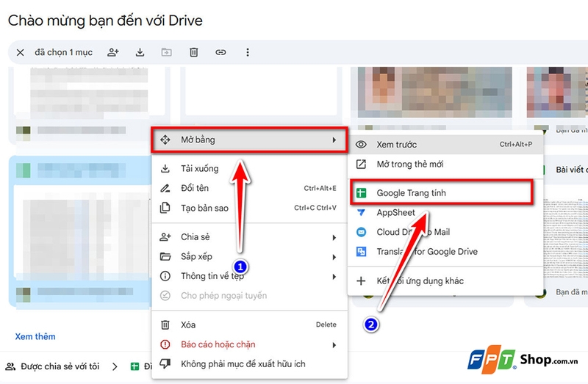Click the green Google Sheets icon
Image resolution: width=588 pixels, height=384 pixels.
tap(361, 193)
